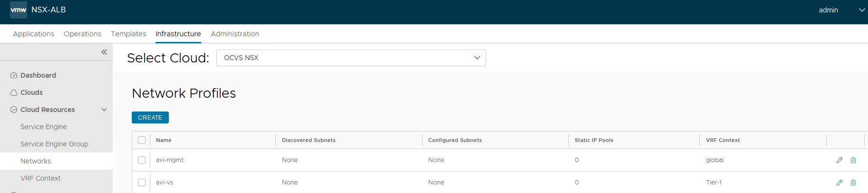Delete the avi-vs network with trash icon
Screen dimensions: 868x193
[853, 183]
